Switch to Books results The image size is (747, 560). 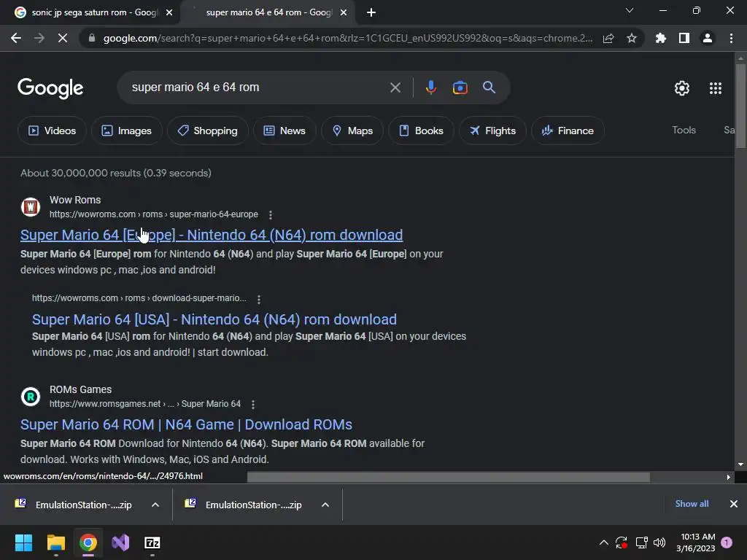[x=421, y=131]
